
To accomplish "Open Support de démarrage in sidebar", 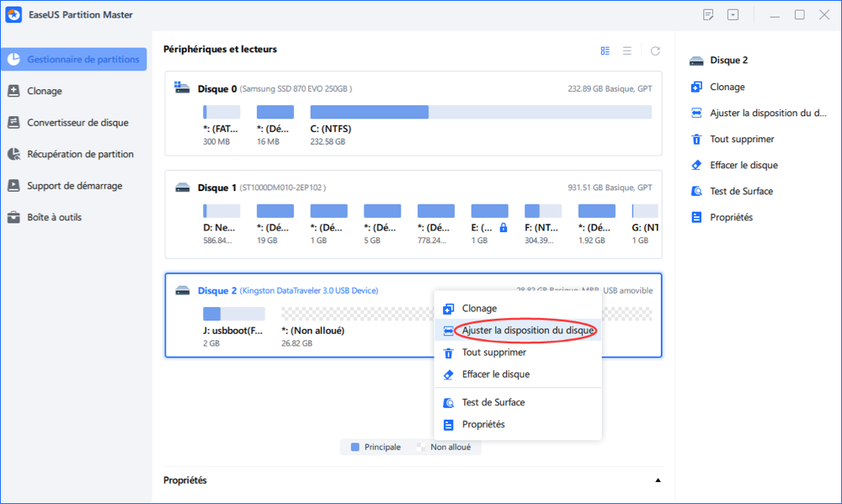I will click(x=73, y=186).
